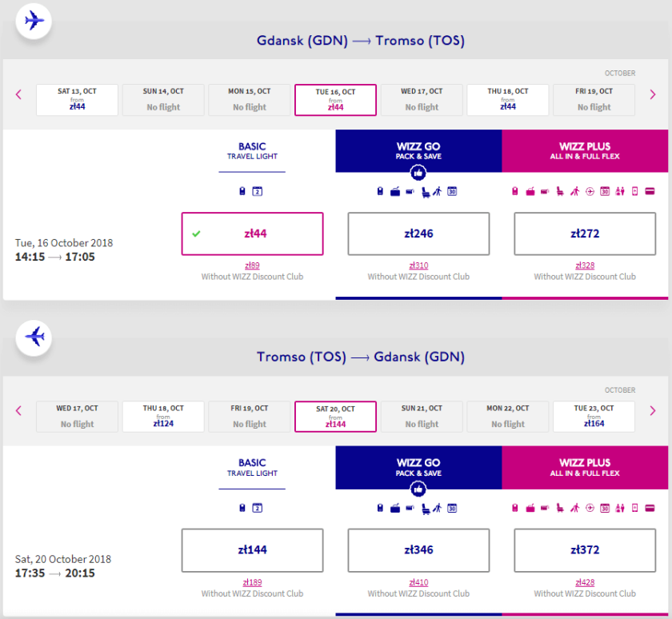Screen dimensions: 672x619
Task: Click return WIZZ GO calendar 30 icon
Action: click(452, 508)
